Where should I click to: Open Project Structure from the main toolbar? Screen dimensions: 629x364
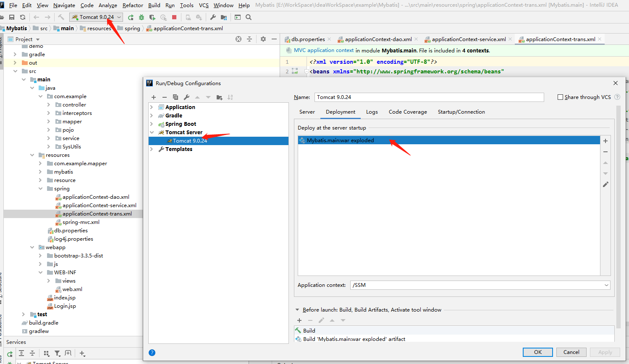coord(224,17)
